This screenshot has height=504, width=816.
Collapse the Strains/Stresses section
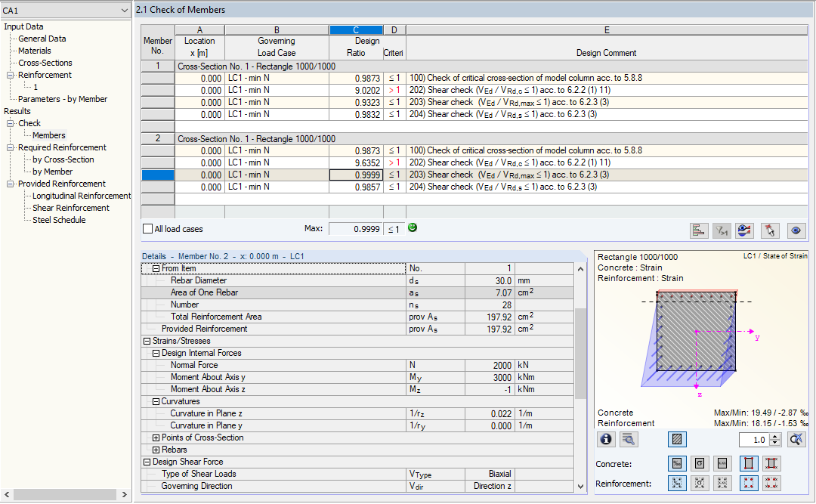[147, 341]
